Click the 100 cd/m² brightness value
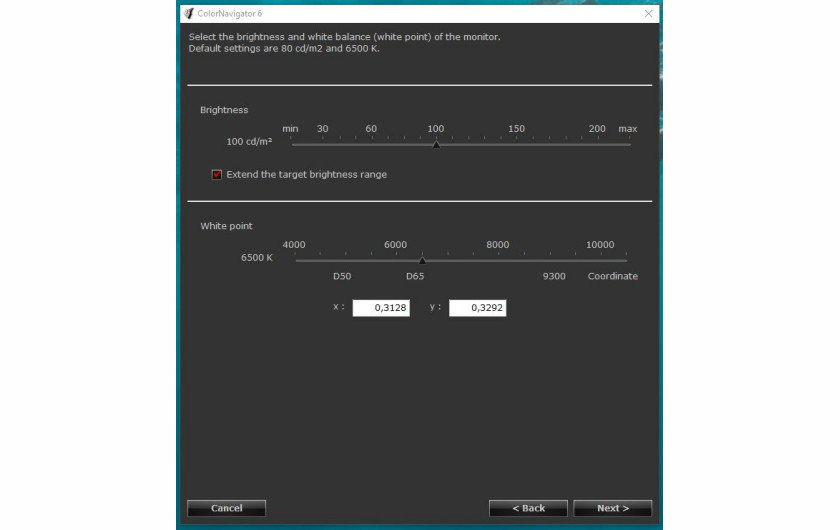The height and width of the screenshot is (530, 840). point(249,141)
